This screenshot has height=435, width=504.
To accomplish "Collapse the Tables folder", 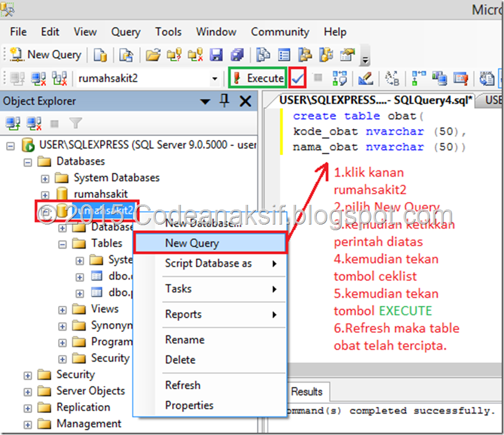I will pyautogui.click(x=62, y=244).
